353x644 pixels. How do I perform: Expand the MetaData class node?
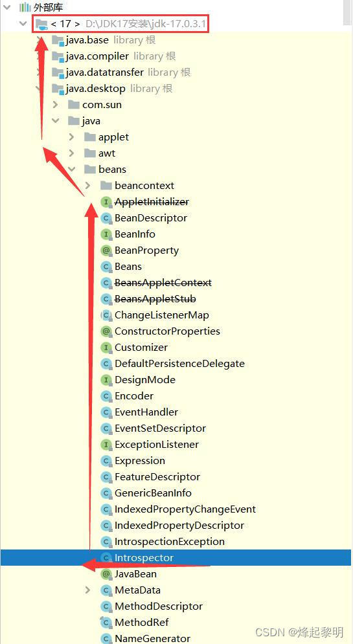87,590
